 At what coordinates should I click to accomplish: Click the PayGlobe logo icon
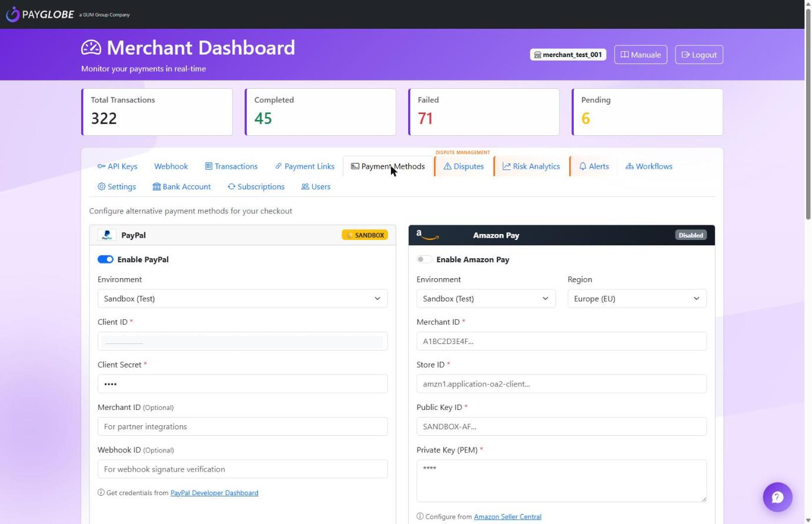(x=12, y=14)
